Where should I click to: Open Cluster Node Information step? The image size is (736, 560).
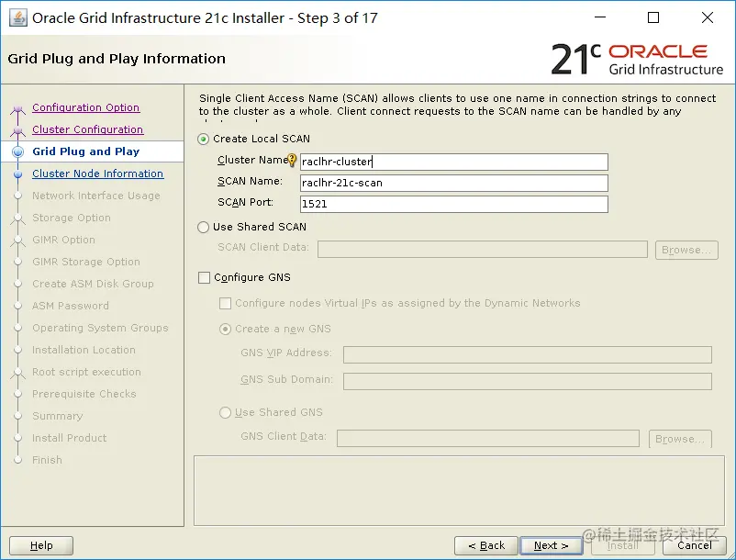[x=97, y=174]
